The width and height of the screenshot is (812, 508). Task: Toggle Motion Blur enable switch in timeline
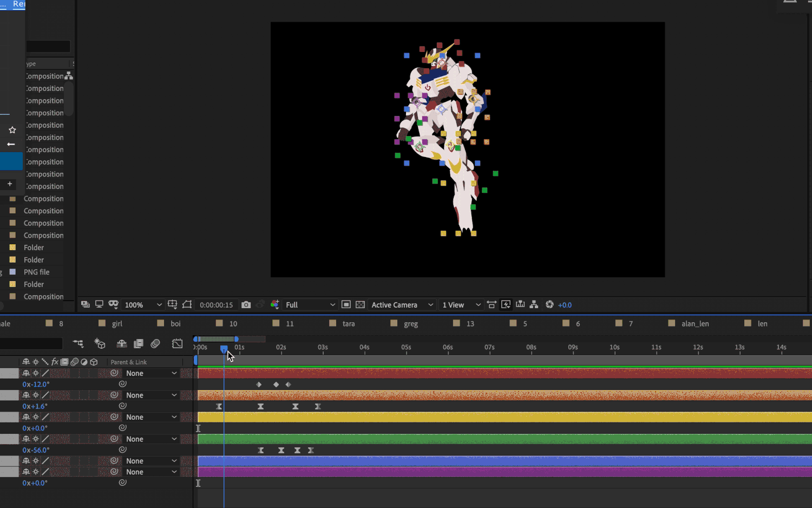pyautogui.click(x=155, y=343)
